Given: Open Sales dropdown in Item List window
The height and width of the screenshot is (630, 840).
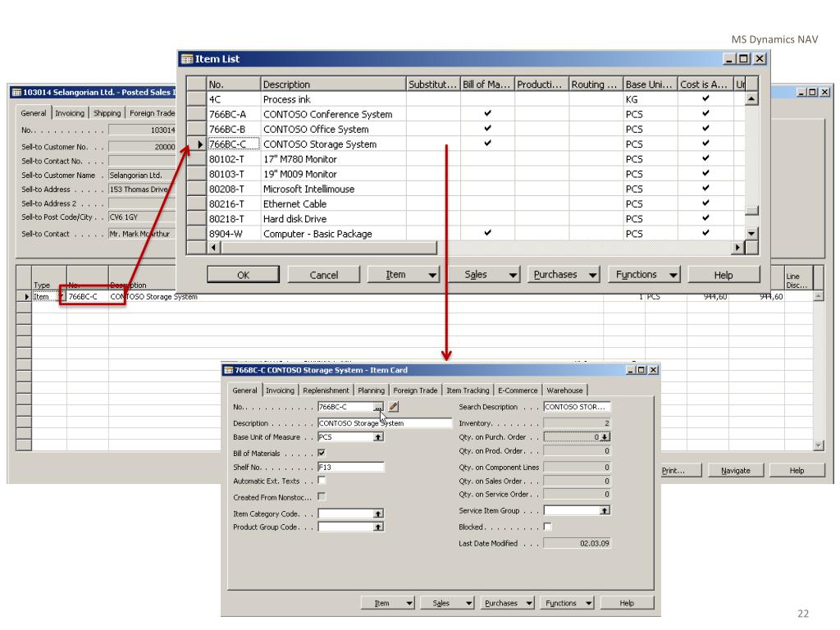Looking at the screenshot, I should [x=484, y=275].
